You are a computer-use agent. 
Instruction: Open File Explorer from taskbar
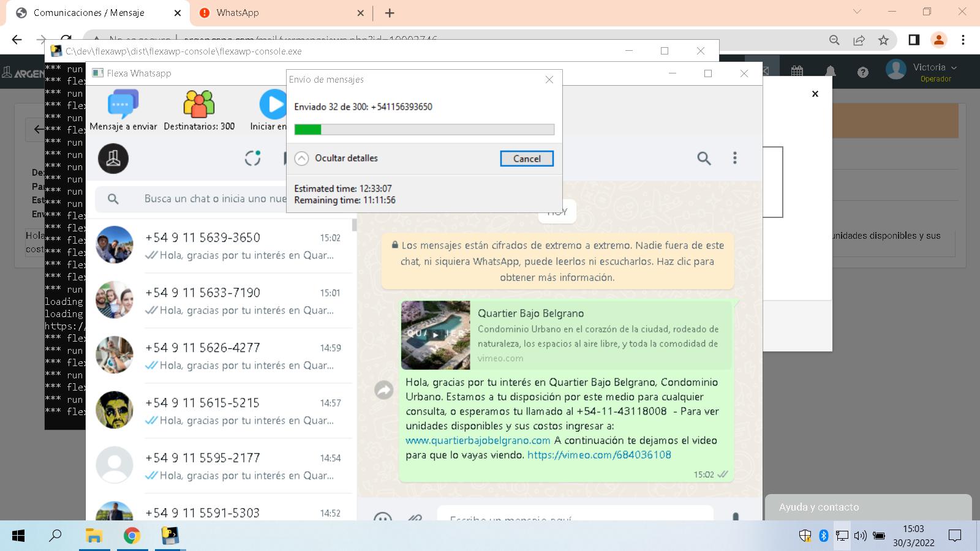coord(94,536)
